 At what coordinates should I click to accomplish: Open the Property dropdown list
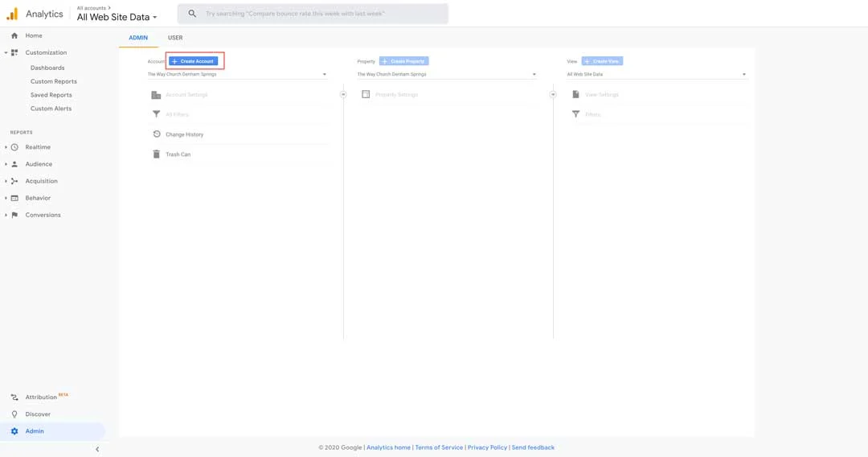click(x=447, y=74)
